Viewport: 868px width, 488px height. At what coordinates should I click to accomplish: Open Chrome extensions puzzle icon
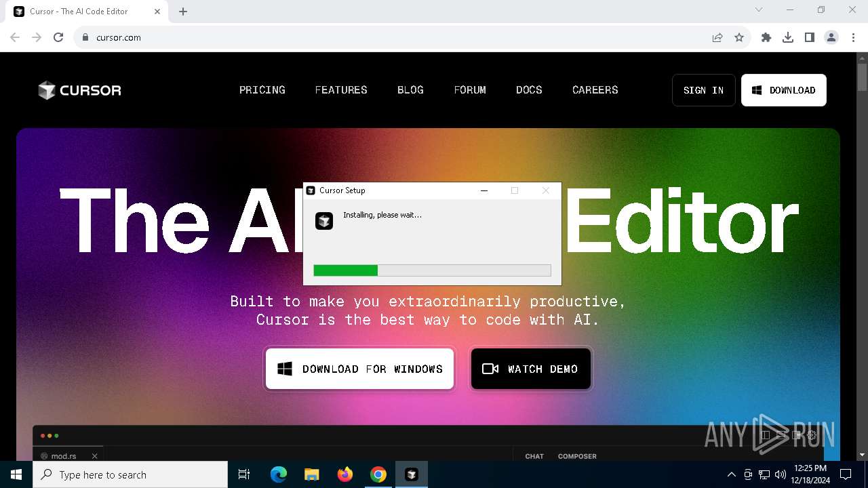pyautogui.click(x=766, y=37)
